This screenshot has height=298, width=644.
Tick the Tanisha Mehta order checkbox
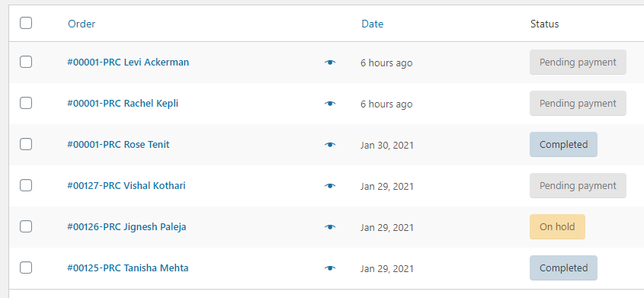pos(26,268)
